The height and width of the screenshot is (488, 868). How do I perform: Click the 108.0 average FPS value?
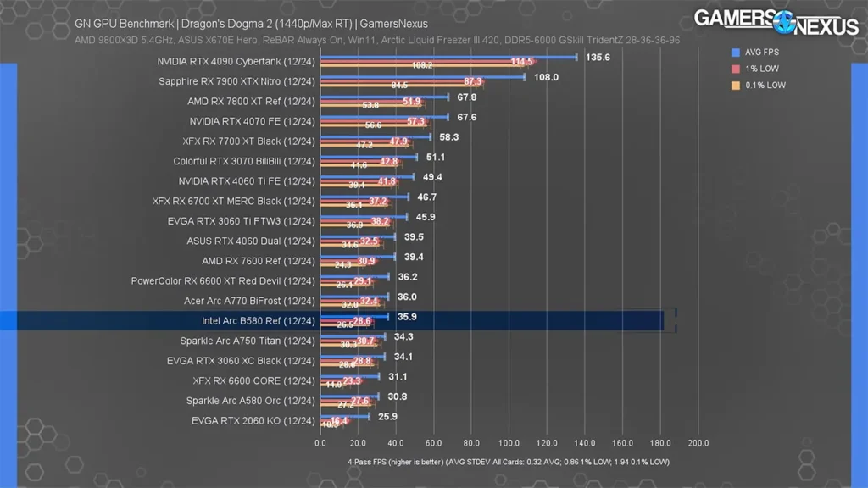547,77
